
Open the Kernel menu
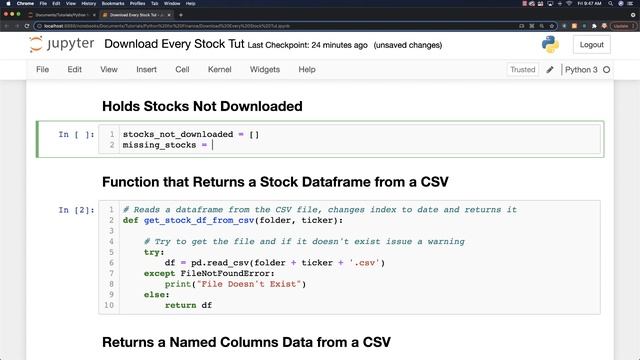tap(220, 69)
